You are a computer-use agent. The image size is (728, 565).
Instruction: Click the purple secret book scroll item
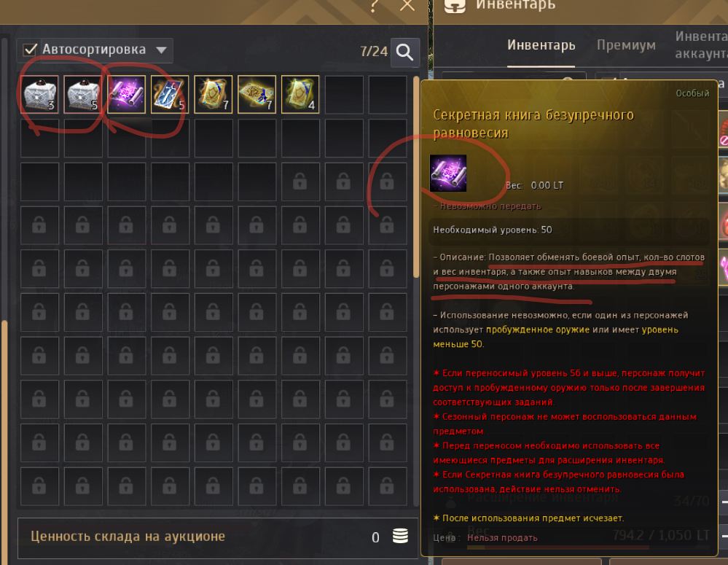coord(126,94)
